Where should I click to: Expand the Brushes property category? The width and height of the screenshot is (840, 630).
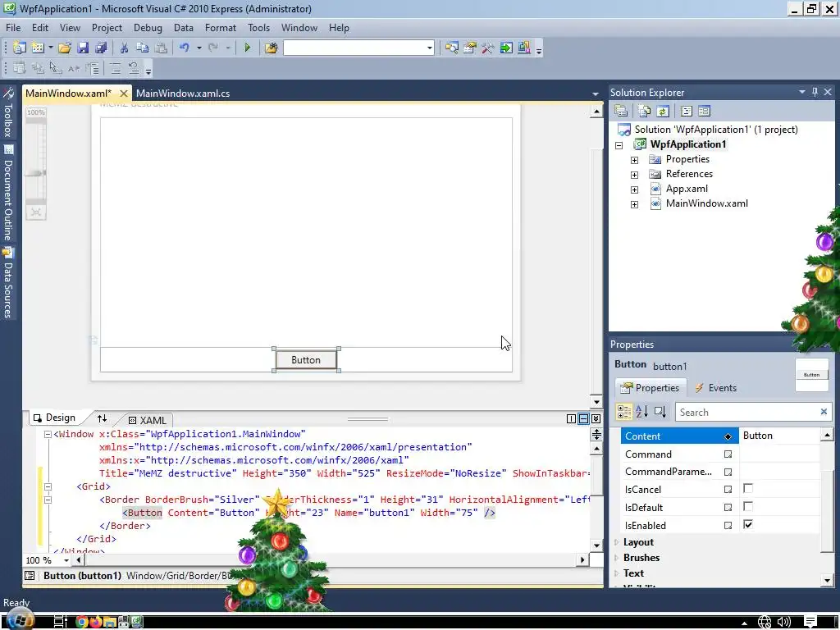point(617,558)
